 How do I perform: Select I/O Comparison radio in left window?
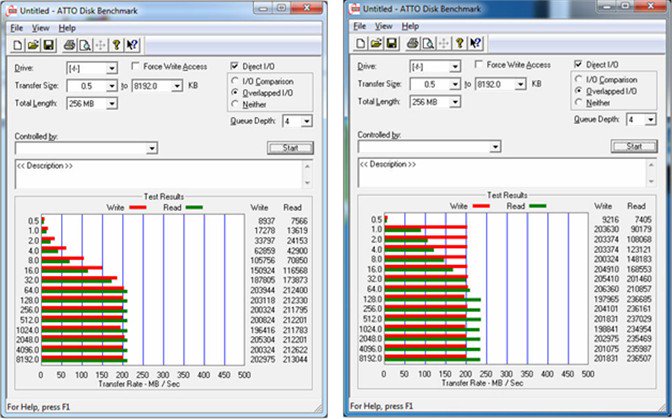click(x=235, y=80)
